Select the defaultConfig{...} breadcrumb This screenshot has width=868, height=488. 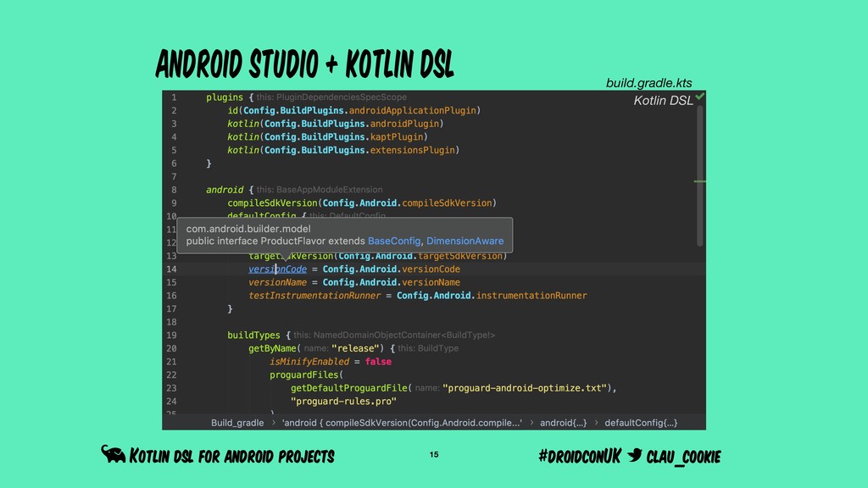641,423
